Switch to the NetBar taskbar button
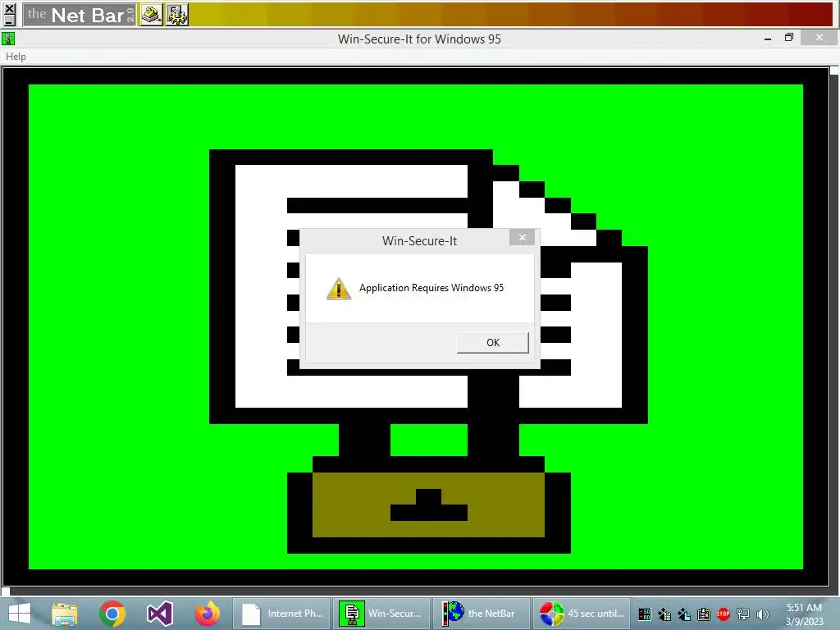The width and height of the screenshot is (840, 630). coord(482,614)
